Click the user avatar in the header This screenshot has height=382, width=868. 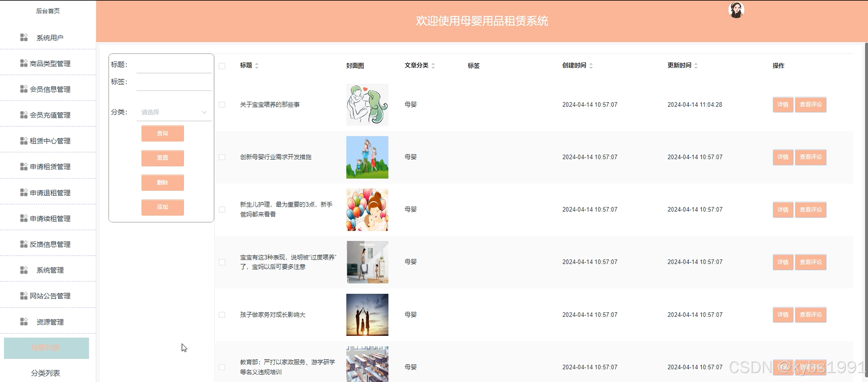(x=736, y=10)
